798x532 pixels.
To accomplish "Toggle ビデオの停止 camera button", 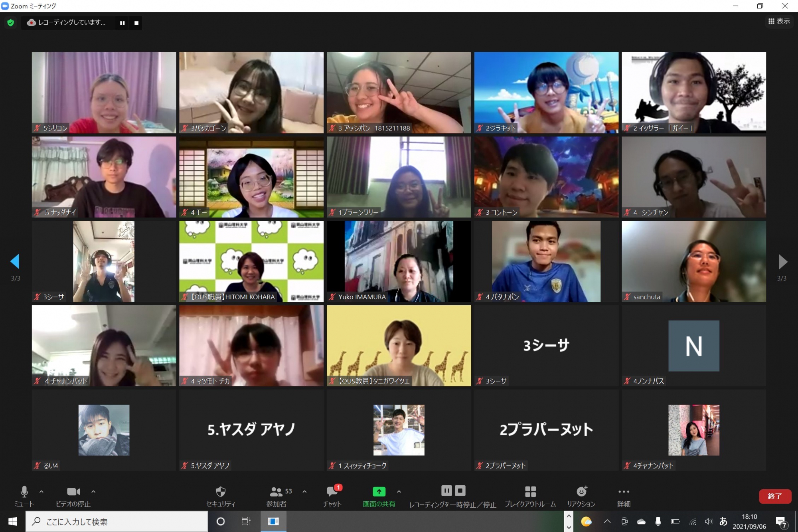I will (x=73, y=496).
